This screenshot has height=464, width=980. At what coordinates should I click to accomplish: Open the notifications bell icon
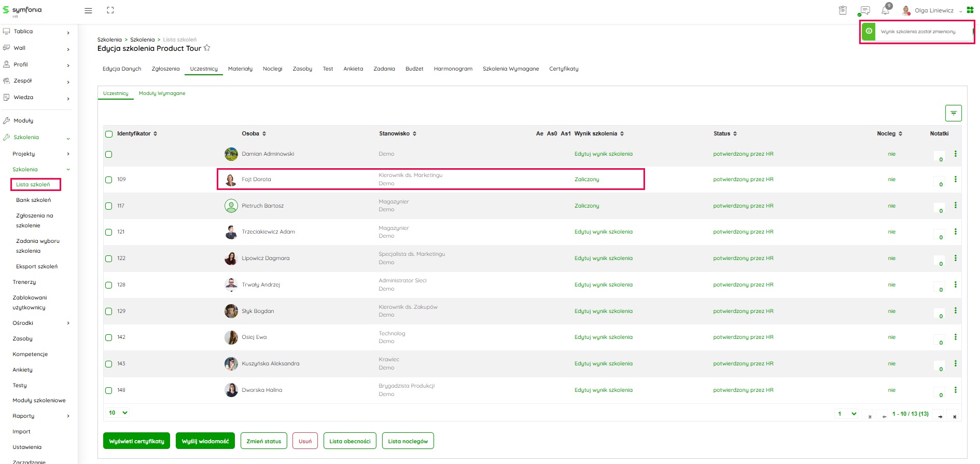click(x=885, y=10)
